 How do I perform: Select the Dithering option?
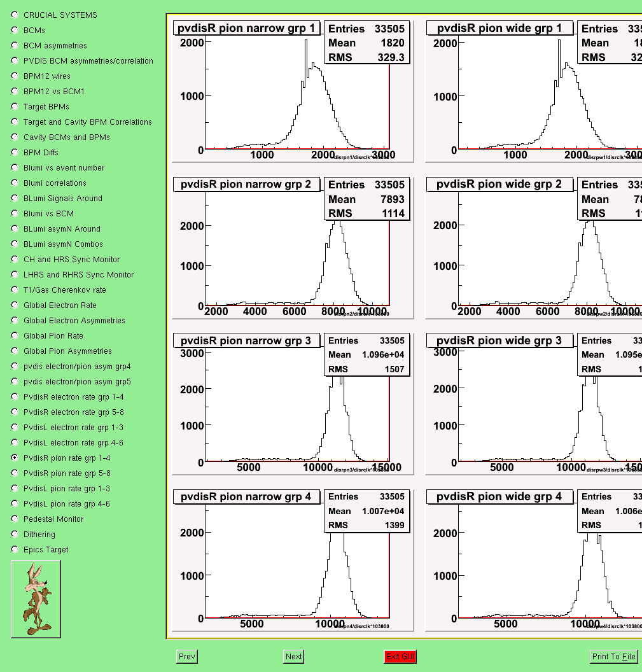point(15,535)
